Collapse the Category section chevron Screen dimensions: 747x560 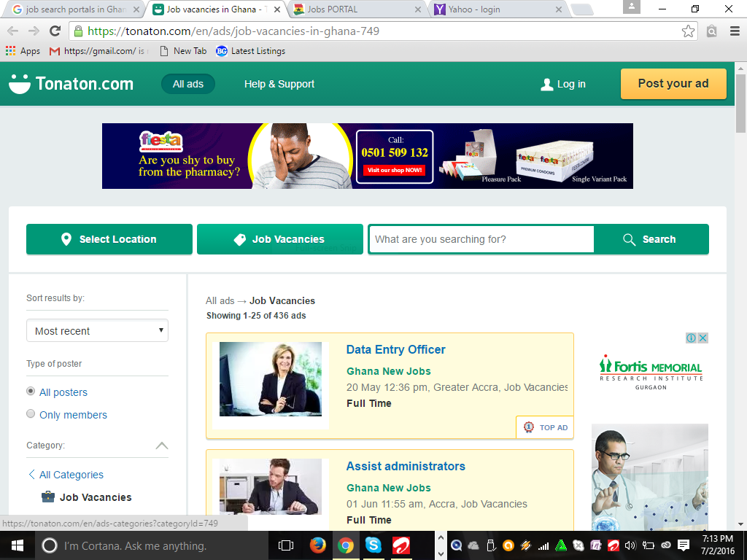click(x=162, y=446)
